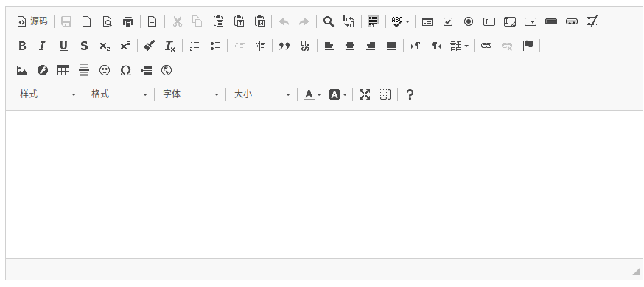Screen dimensions: 644x287
Task: Open the text color picker
Action: click(312, 94)
